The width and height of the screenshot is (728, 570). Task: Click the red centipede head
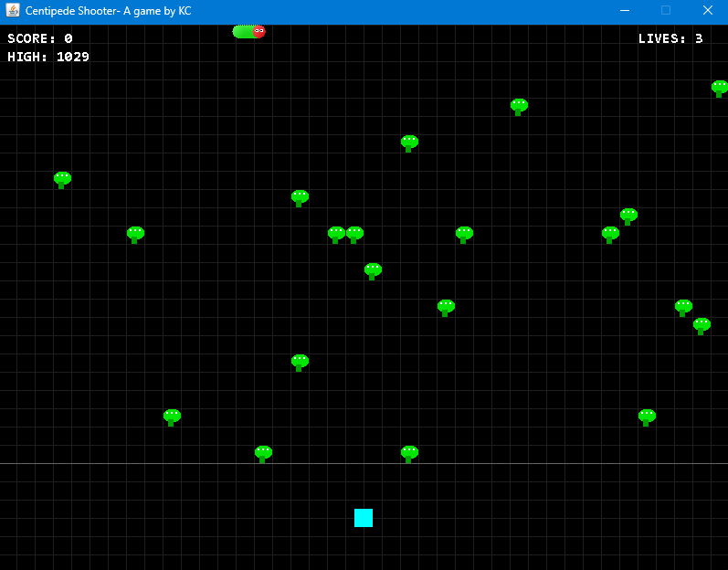[258, 32]
